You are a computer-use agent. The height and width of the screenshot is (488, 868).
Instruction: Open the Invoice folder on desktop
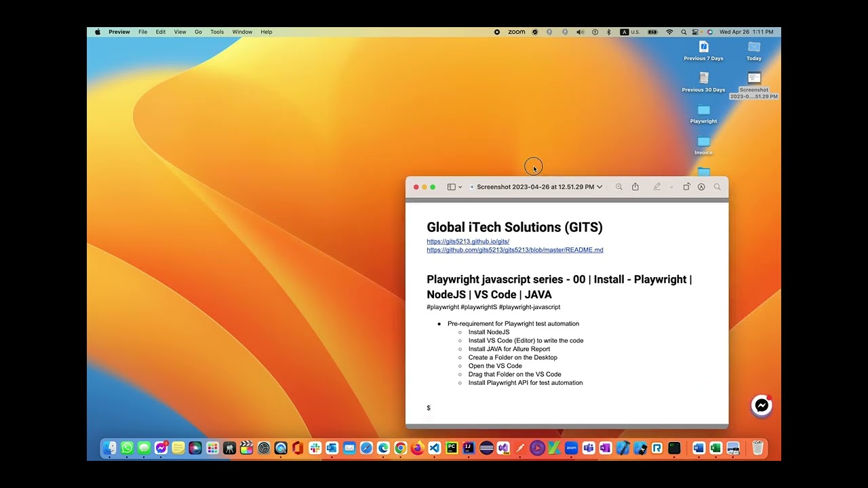pos(703,145)
